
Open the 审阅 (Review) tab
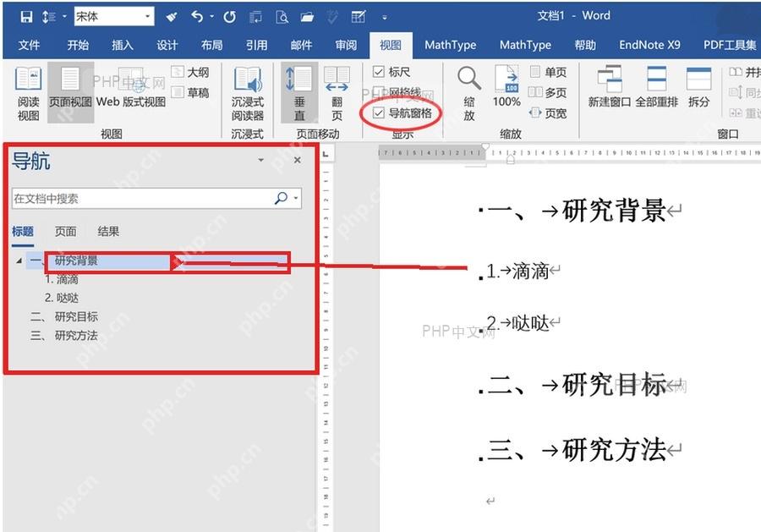pos(346,45)
